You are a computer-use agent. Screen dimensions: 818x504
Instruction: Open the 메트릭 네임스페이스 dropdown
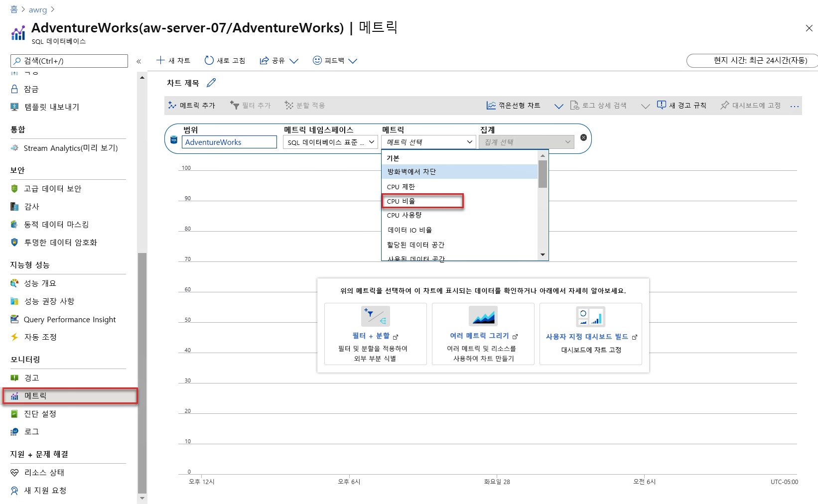330,142
